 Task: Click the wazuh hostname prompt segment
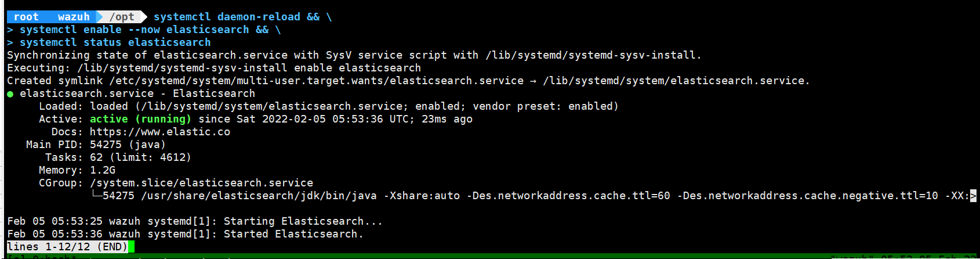click(x=74, y=17)
